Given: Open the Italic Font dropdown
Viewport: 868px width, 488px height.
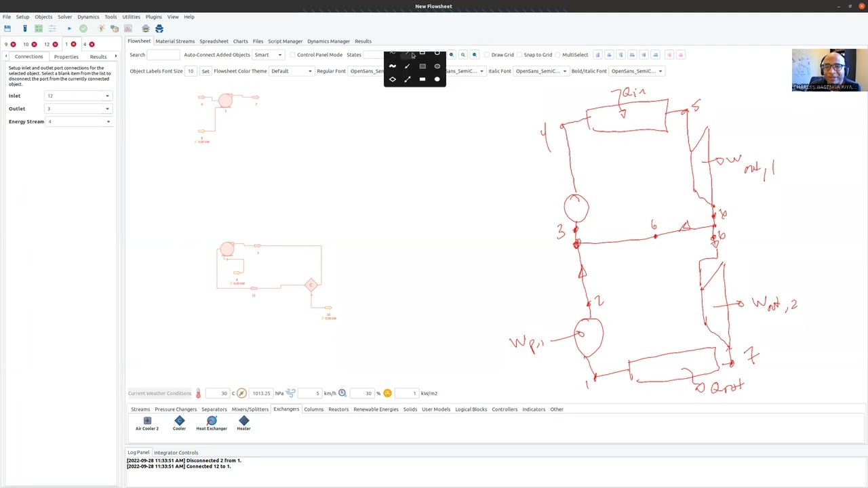Looking at the screenshot, I should coord(541,71).
